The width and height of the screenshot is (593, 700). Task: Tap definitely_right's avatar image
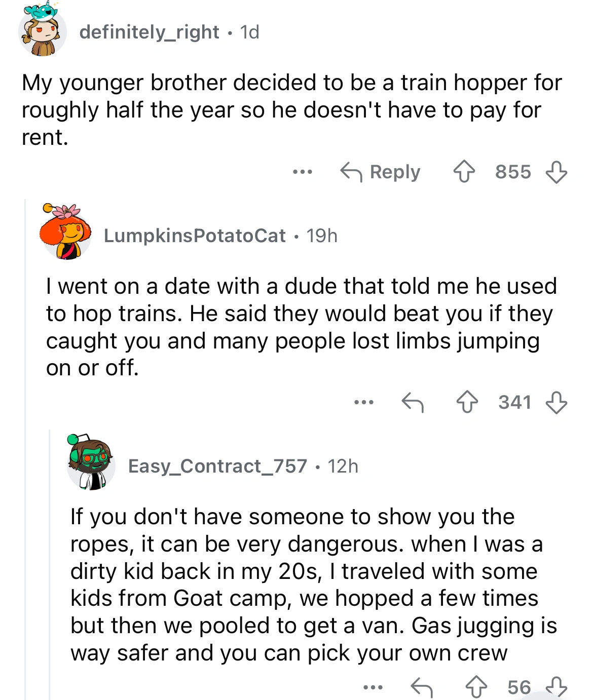point(43,32)
